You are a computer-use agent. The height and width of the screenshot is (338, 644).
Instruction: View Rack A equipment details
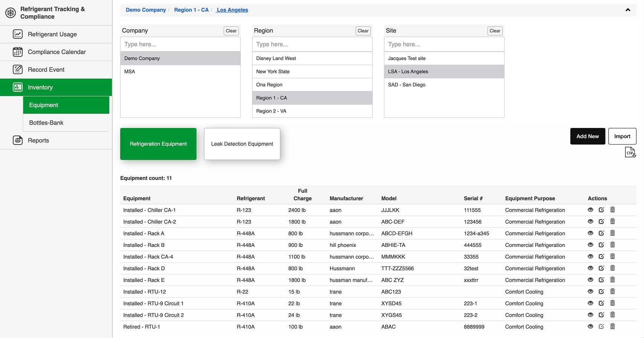pos(590,233)
